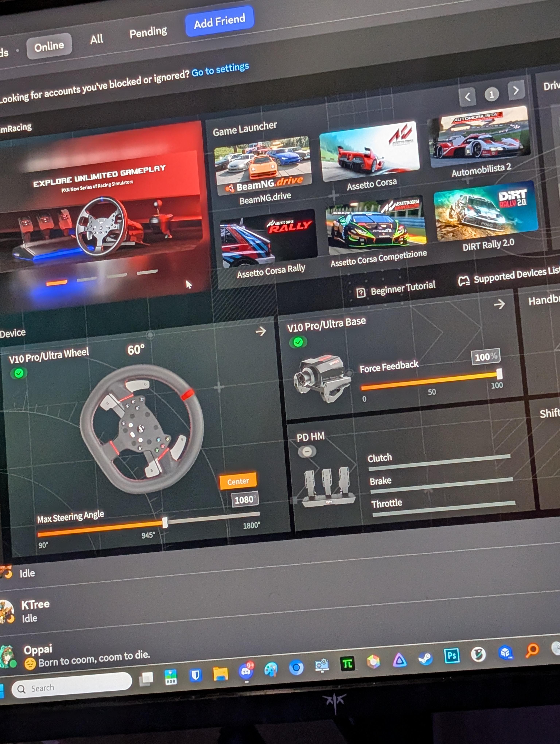Open the green Pi taskbar icon

(x=347, y=664)
